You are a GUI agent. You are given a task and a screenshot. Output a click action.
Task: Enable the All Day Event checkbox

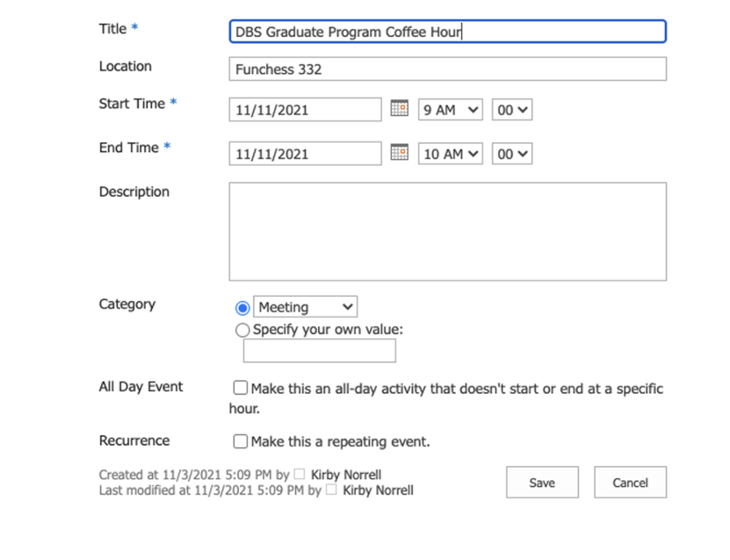pyautogui.click(x=241, y=389)
